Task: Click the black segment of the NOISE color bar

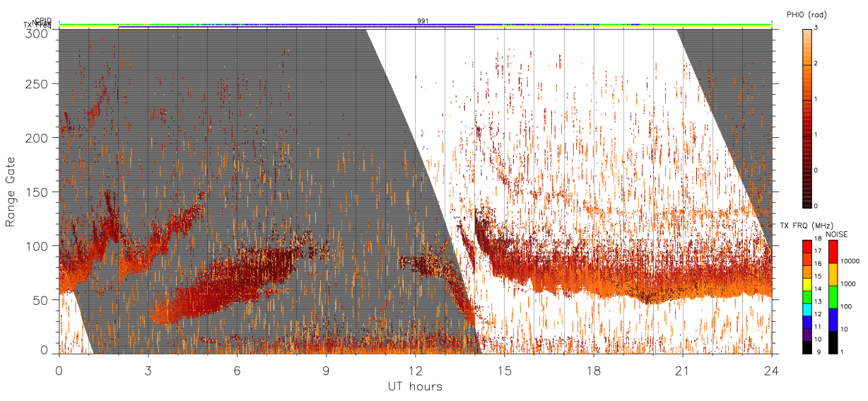Action: pyautogui.click(x=833, y=342)
